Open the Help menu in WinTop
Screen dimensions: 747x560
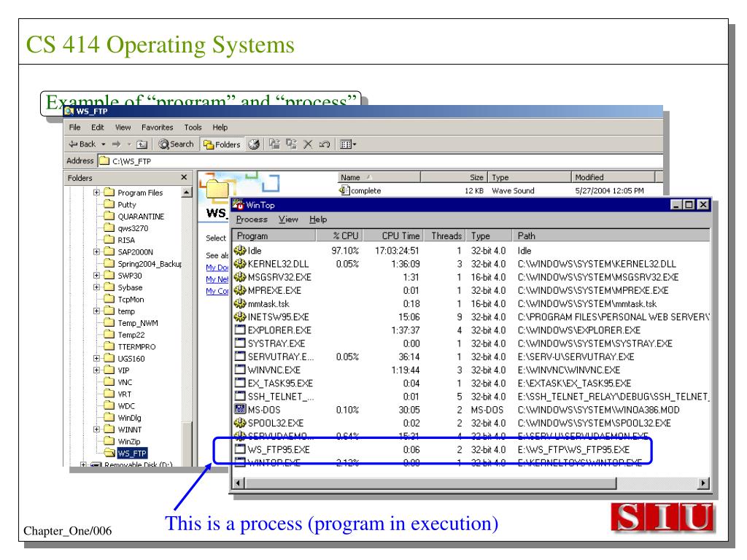tap(318, 219)
